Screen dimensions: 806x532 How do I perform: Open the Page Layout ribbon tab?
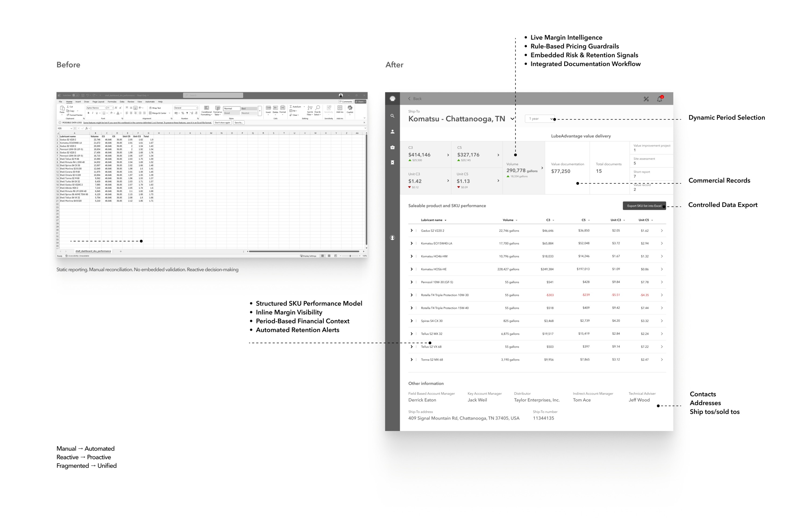tap(98, 102)
